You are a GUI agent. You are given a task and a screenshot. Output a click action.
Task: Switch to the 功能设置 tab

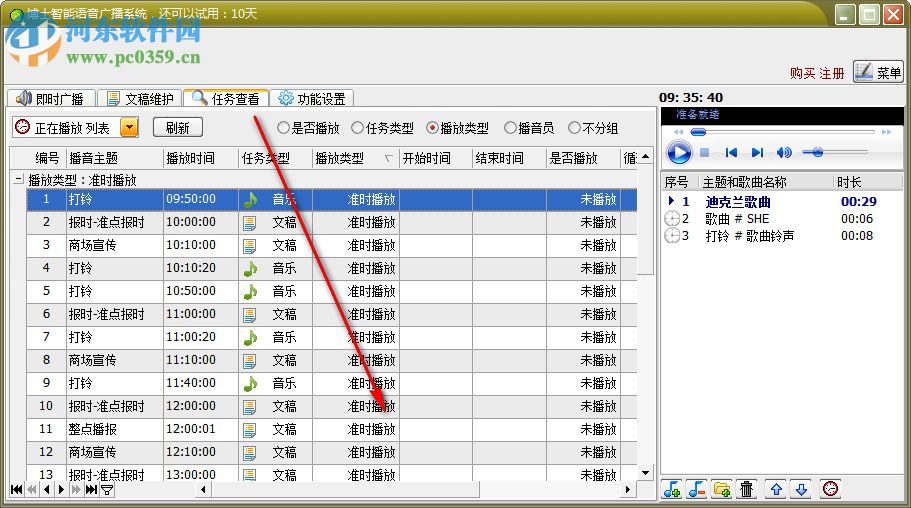[312, 98]
